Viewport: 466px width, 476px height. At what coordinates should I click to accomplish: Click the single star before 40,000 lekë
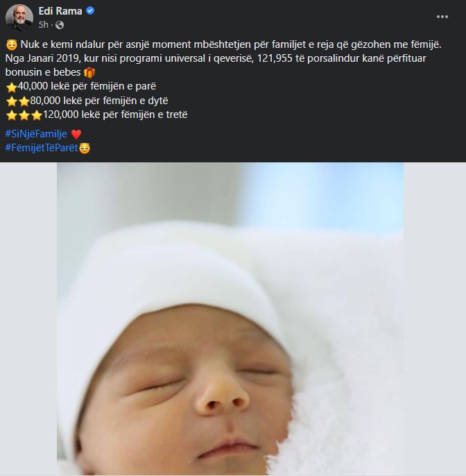10,87
